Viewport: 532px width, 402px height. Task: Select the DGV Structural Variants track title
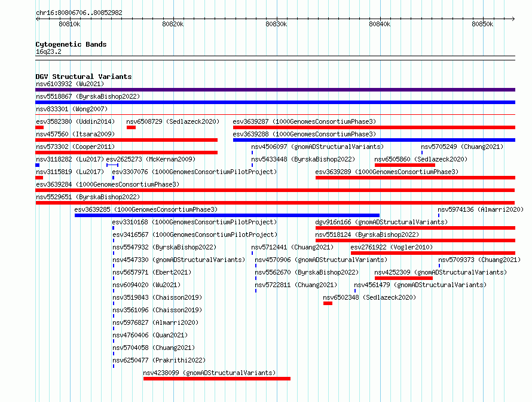(84, 77)
